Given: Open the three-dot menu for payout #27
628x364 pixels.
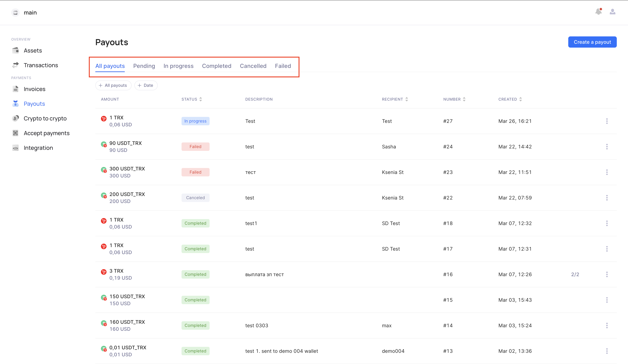Looking at the screenshot, I should coord(607,121).
